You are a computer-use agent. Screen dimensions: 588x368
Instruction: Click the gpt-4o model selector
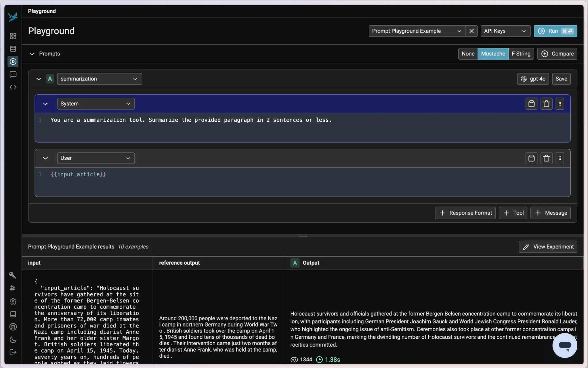pyautogui.click(x=533, y=79)
